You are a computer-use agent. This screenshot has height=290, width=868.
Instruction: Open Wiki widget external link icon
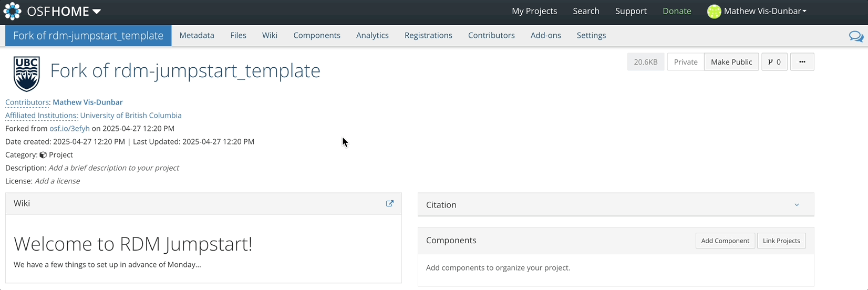390,203
